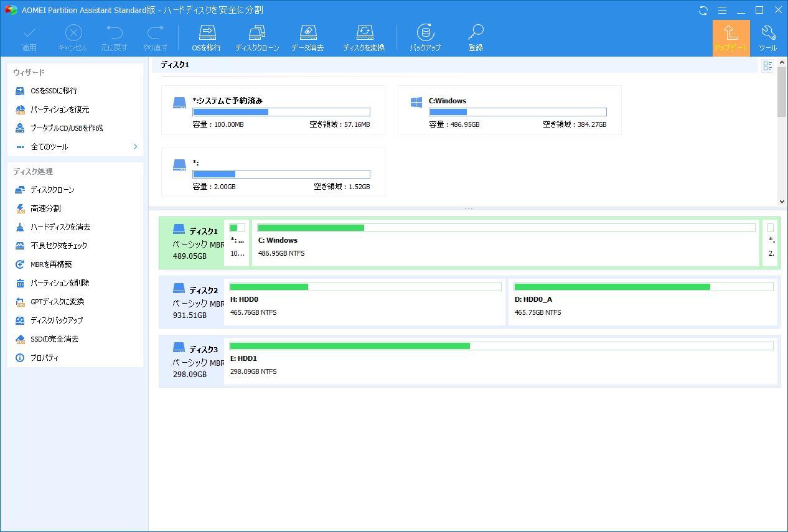Switch partition view layout with list icon
Screen dimensions: 788x532
[767, 66]
